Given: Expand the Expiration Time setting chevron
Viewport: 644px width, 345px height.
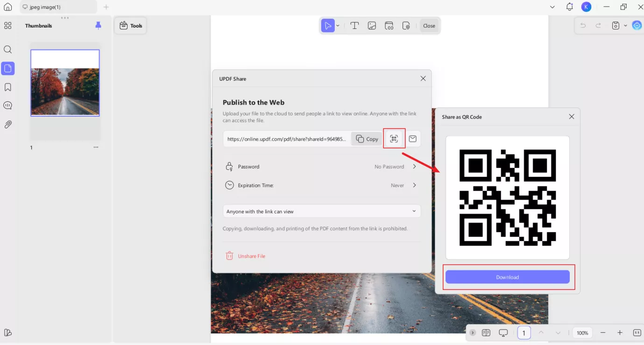Looking at the screenshot, I should click(x=414, y=185).
